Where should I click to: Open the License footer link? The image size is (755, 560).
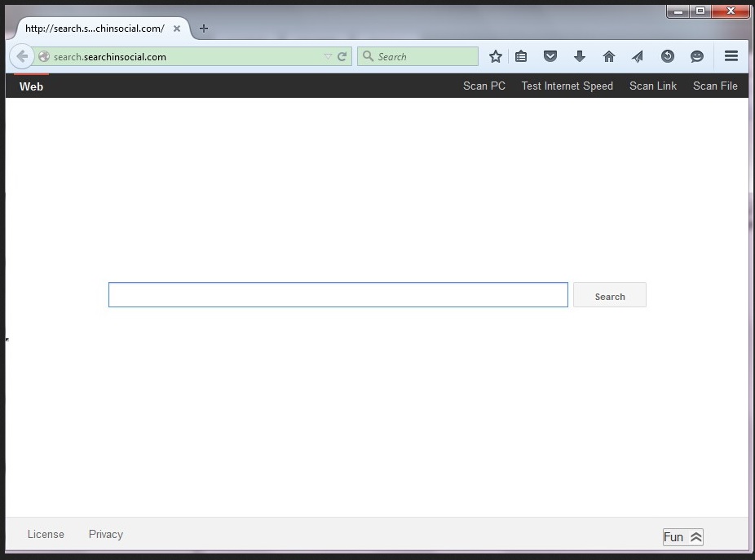(46, 534)
